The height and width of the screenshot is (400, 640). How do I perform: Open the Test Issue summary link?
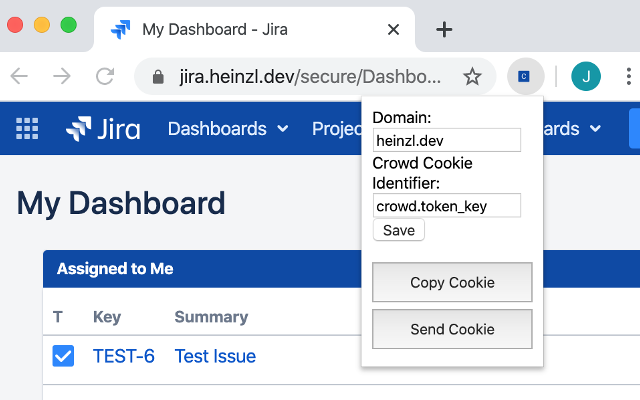pyautogui.click(x=215, y=356)
